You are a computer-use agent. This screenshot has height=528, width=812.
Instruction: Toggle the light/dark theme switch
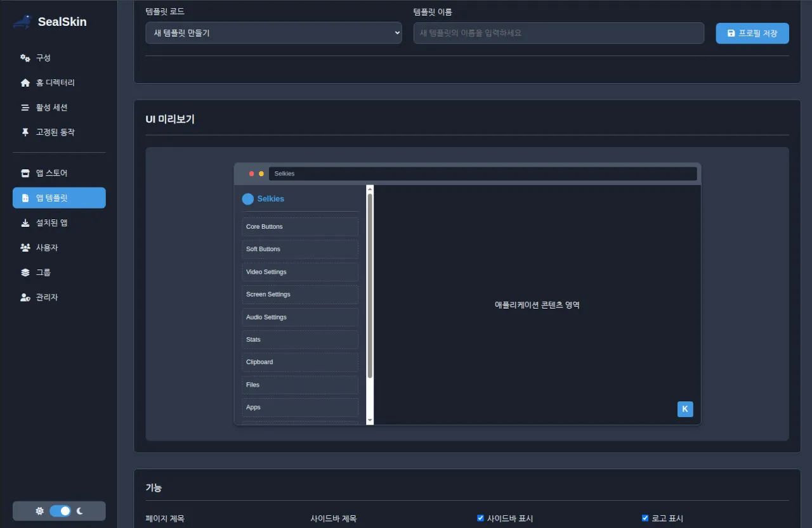click(60, 511)
